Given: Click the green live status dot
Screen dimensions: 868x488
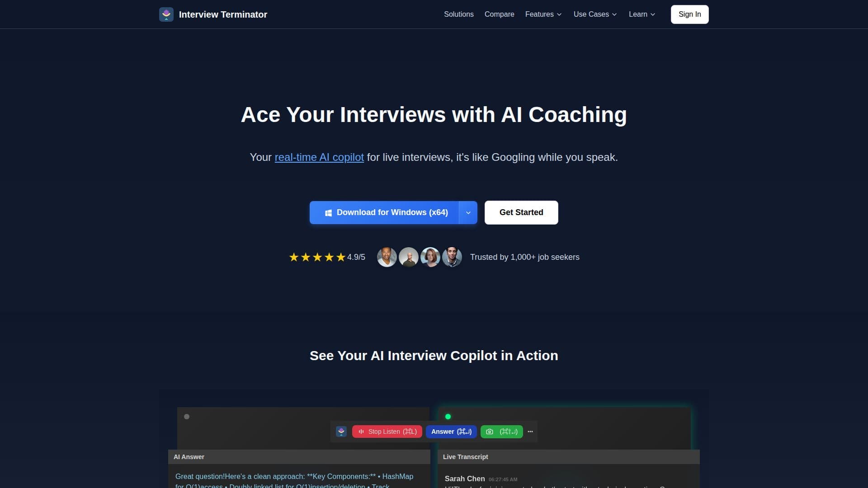Looking at the screenshot, I should pos(448,417).
